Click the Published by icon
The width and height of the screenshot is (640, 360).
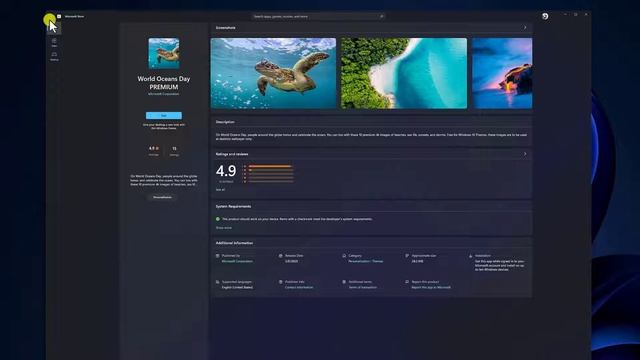218,256
